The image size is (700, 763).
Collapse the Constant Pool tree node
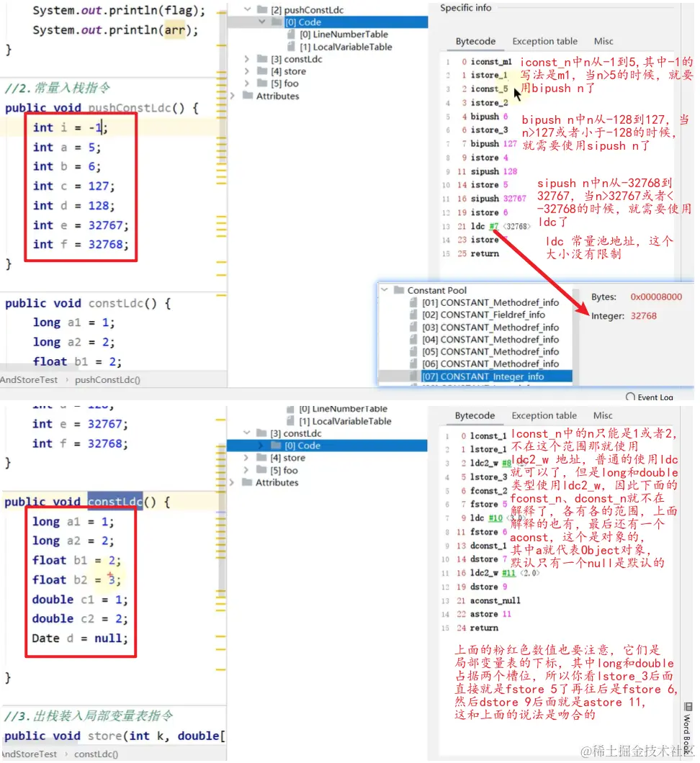(x=385, y=289)
